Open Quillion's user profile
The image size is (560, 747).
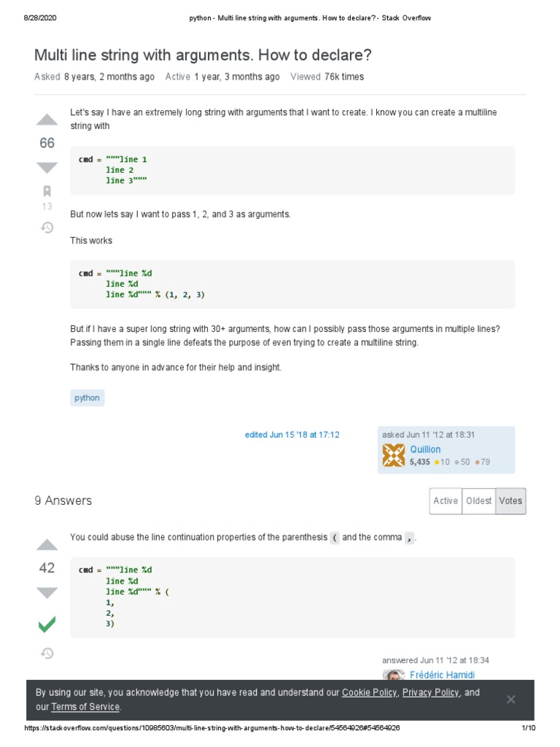point(425,449)
